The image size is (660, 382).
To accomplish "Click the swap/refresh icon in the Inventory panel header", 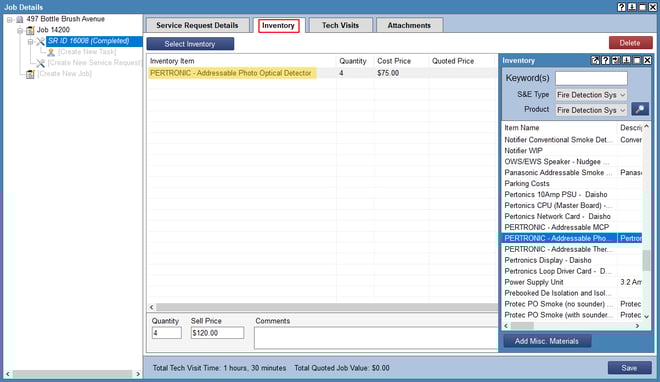I will 616,61.
